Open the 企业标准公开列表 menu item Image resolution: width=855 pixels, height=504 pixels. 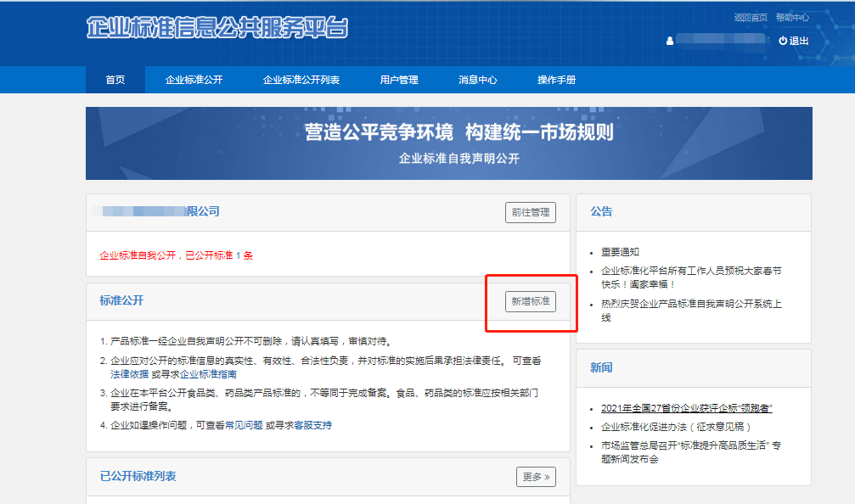301,80
